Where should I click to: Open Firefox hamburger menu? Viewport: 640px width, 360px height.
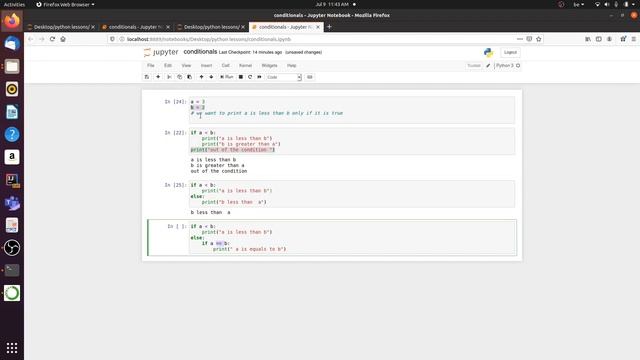click(634, 39)
